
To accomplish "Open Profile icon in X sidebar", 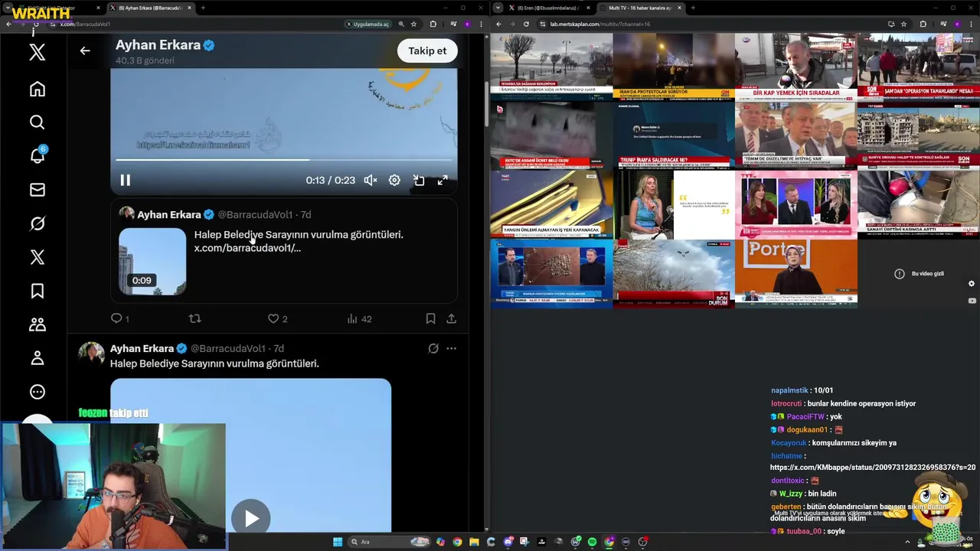I will [x=37, y=358].
